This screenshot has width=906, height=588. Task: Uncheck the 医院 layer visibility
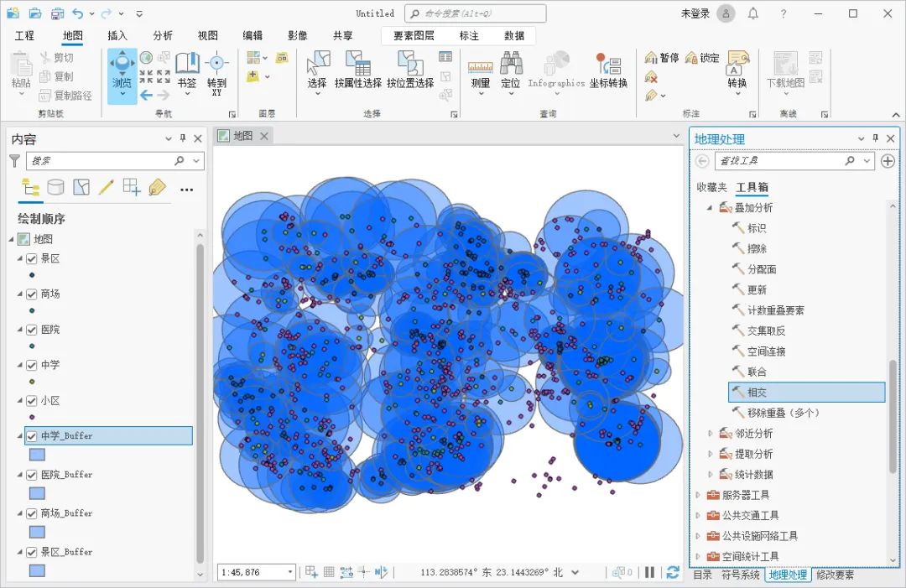(32, 330)
